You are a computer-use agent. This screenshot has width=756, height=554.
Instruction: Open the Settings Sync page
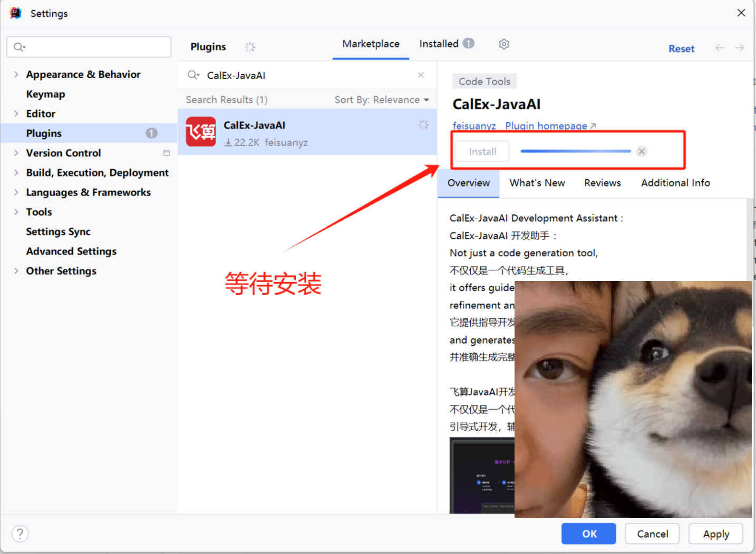click(59, 232)
